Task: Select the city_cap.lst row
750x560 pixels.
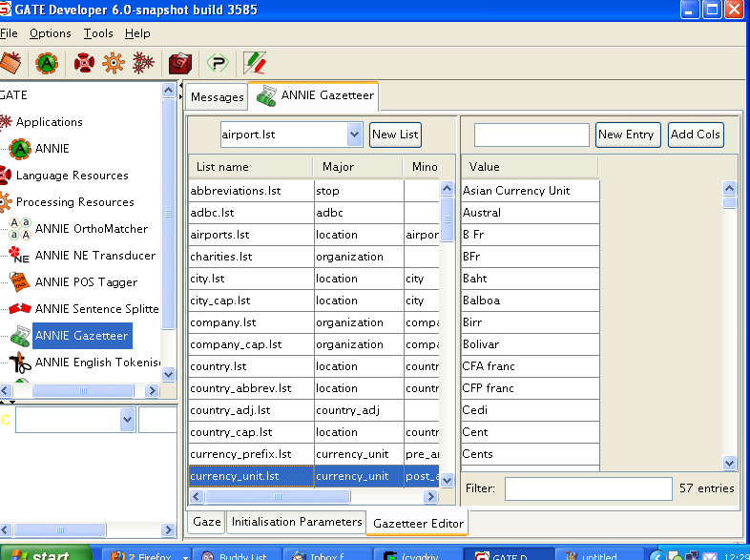Action: 314,301
